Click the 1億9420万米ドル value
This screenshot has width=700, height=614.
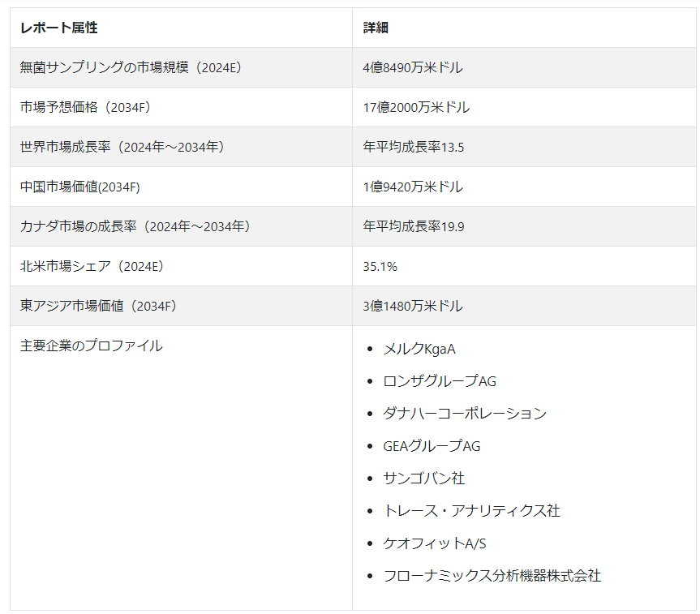click(413, 187)
